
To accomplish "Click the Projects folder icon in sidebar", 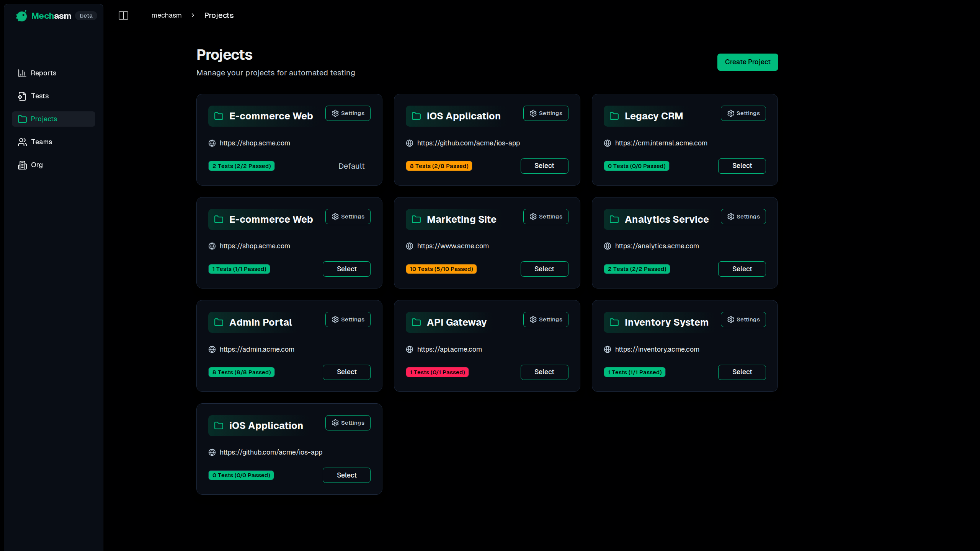I will 22,119.
